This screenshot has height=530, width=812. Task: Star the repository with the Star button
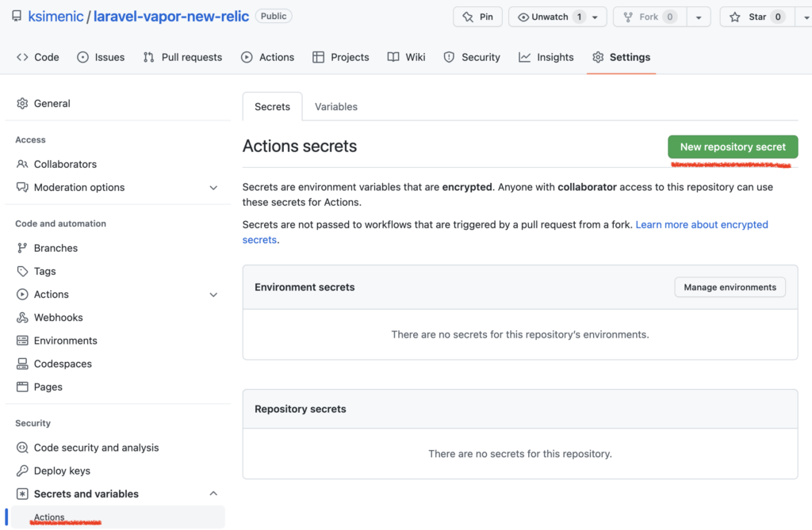click(x=757, y=17)
